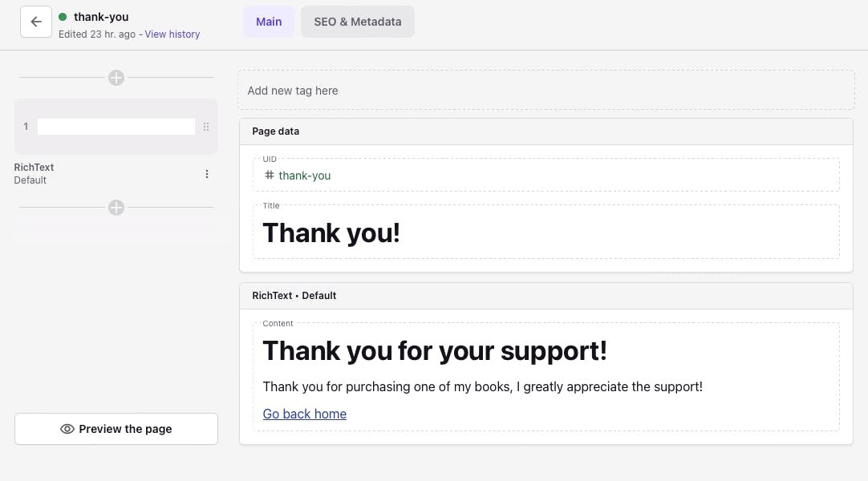Select the Main tab
Viewport: 868px width, 481px height.
pyautogui.click(x=268, y=22)
